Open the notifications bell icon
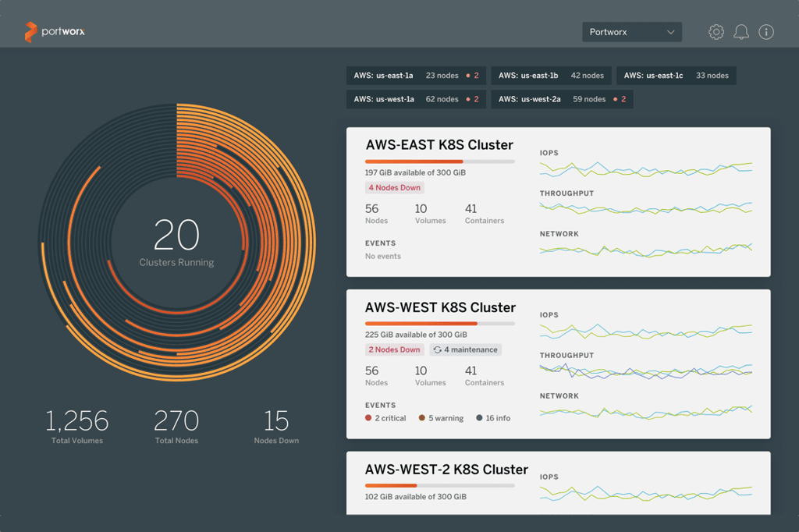The image size is (799, 532). pyautogui.click(x=741, y=32)
